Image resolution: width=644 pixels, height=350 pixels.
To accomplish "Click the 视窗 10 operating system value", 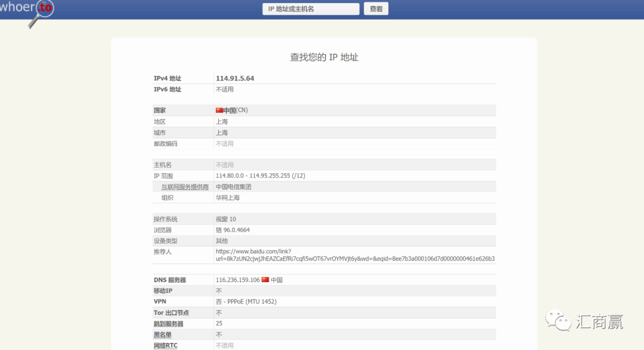I will coord(226,219).
